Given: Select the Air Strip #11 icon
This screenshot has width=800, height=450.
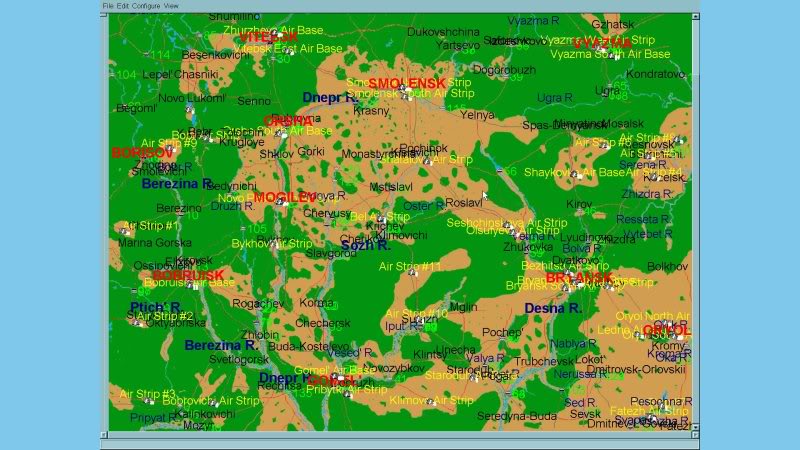Looking at the screenshot, I should click(x=413, y=273).
